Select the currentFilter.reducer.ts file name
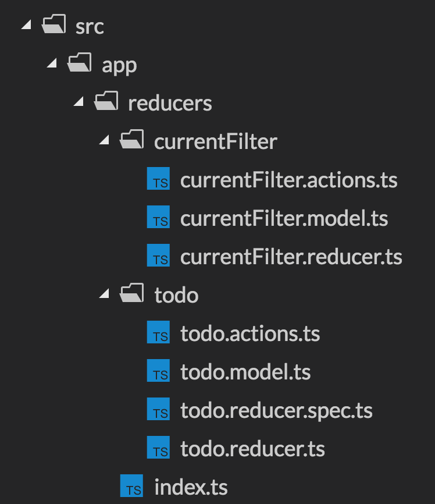 click(x=291, y=257)
